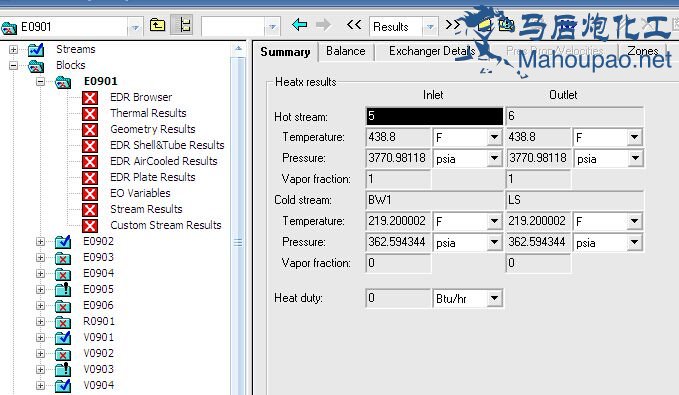Image resolution: width=679 pixels, height=395 pixels.
Task: Click the V0903 warning folder icon
Action: click(63, 369)
